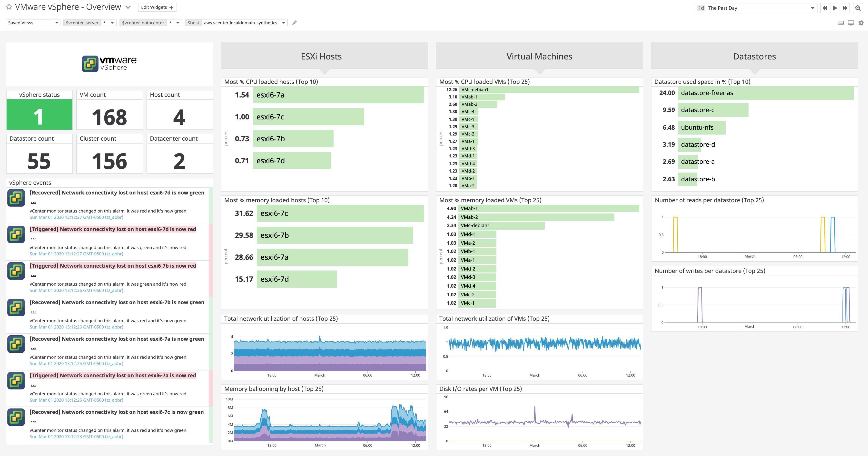Image resolution: width=868 pixels, height=456 pixels.
Task: Advance the time range with the fast-forward icon
Action: pyautogui.click(x=845, y=8)
